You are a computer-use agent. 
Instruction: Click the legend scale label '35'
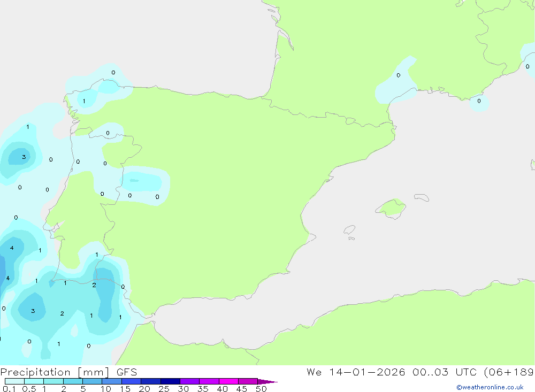click(x=203, y=389)
